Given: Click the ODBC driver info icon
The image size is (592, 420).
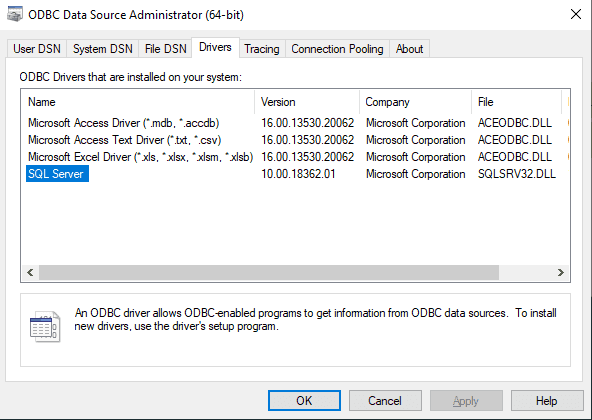Looking at the screenshot, I should pos(45,327).
